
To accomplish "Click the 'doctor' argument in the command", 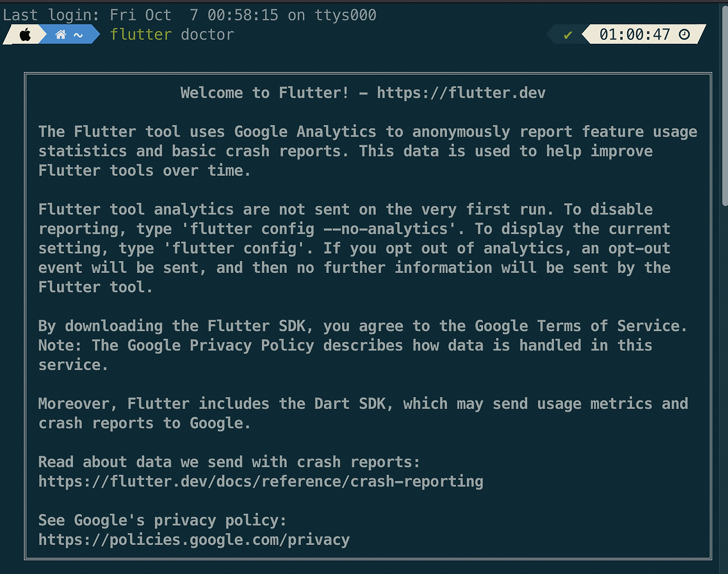I will 207,35.
